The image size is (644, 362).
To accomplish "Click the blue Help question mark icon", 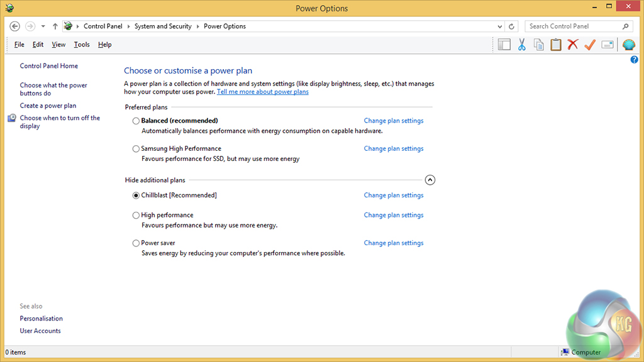I will (634, 60).
